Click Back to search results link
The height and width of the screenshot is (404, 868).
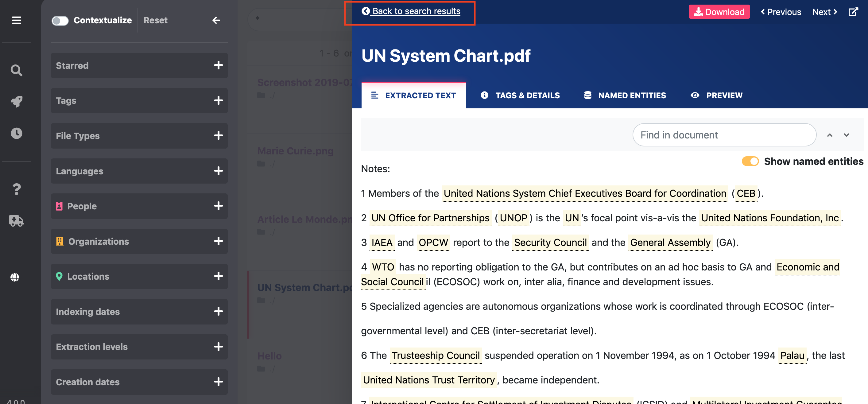click(411, 11)
